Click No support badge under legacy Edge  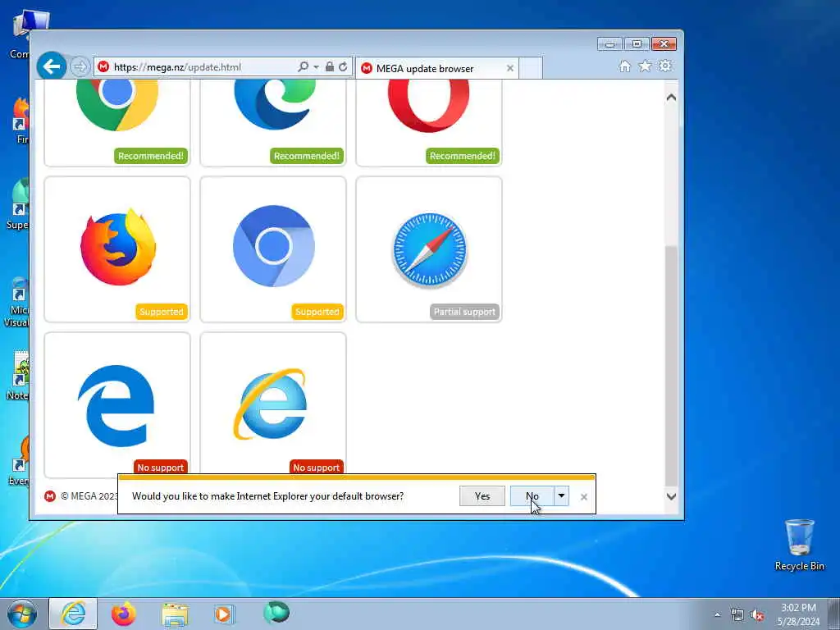[160, 467]
